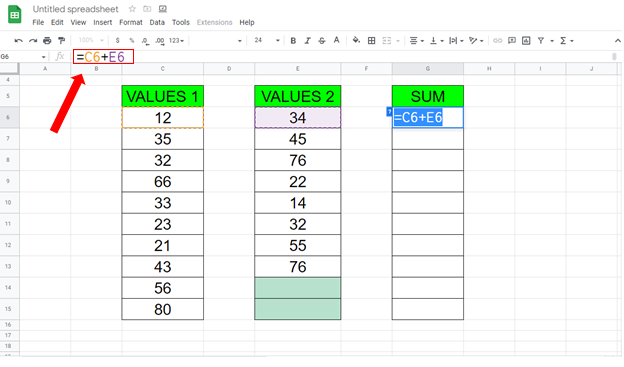Image resolution: width=624 pixels, height=367 pixels.
Task: Open the font size 24 dropdown
Action: click(267, 41)
